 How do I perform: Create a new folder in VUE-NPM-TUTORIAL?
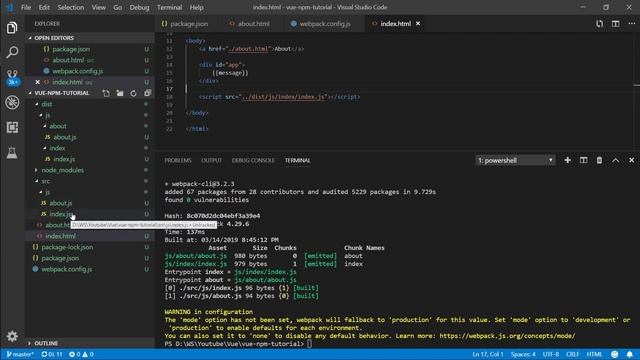point(120,93)
